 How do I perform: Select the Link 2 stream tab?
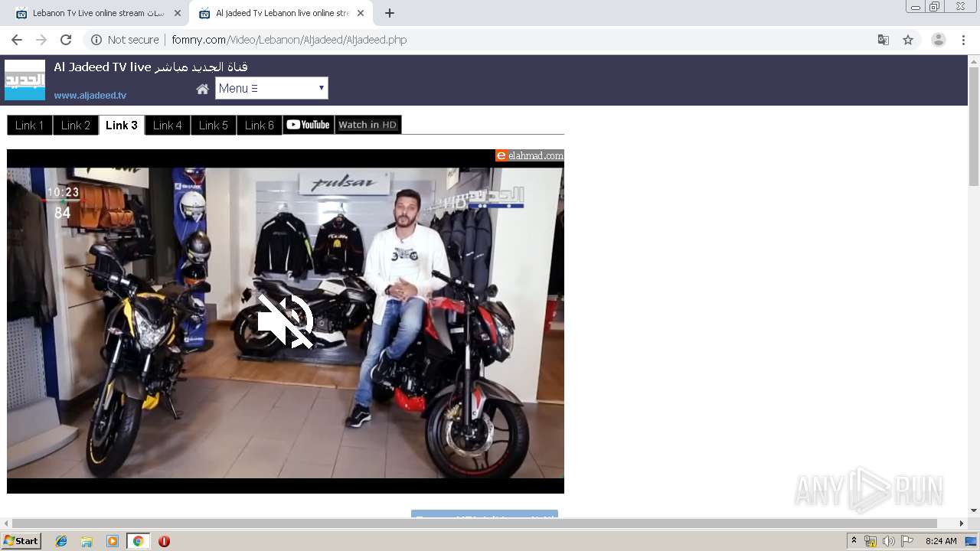coord(75,125)
